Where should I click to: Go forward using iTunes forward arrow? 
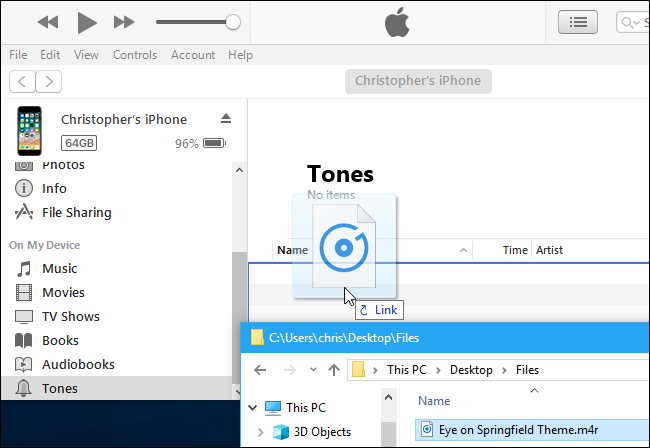pos(48,81)
